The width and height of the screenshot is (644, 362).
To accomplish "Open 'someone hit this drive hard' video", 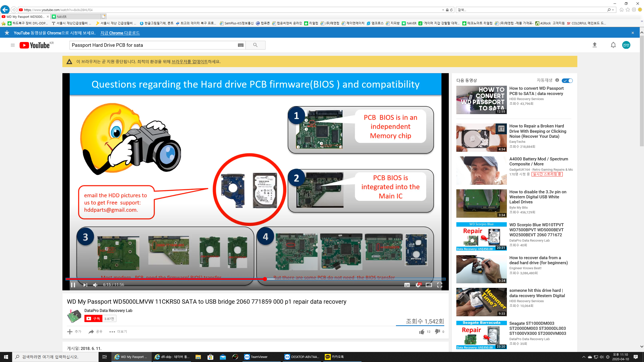I will pos(537,293).
